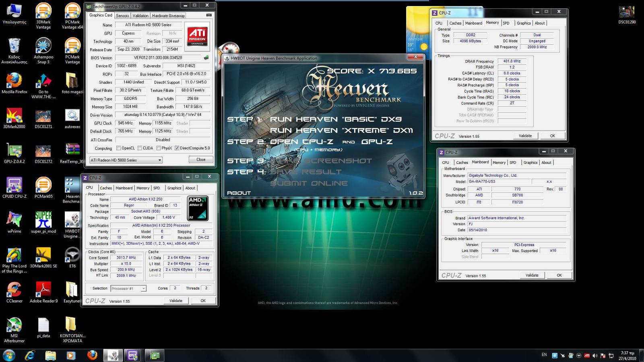Screen dimensions: 644x362
Task: Click Run Heaven "Basic" DX9 in HWBOT
Action: [336, 119]
